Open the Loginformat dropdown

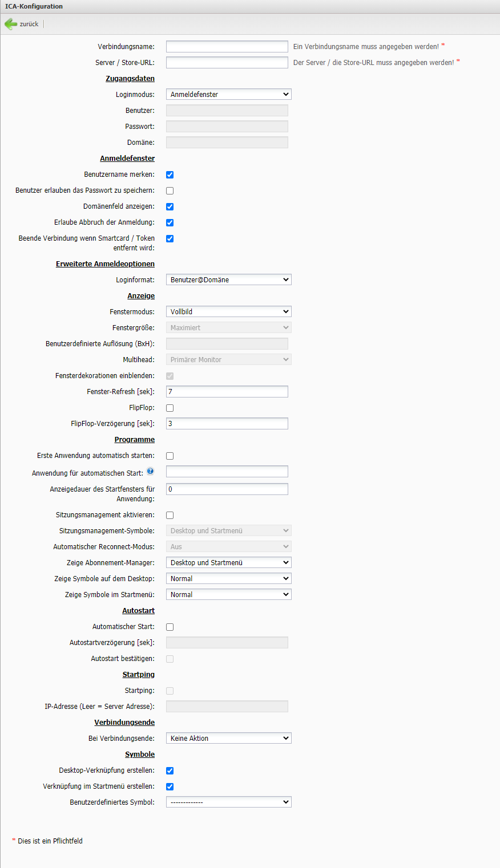click(x=229, y=279)
